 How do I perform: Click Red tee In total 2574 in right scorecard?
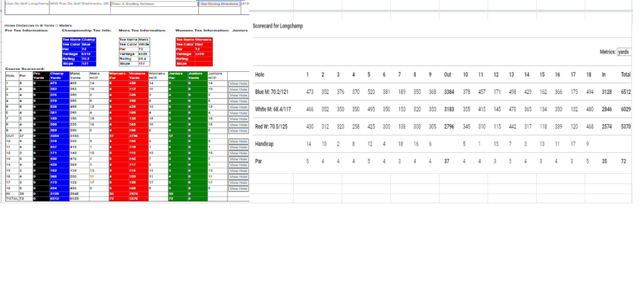point(607,127)
